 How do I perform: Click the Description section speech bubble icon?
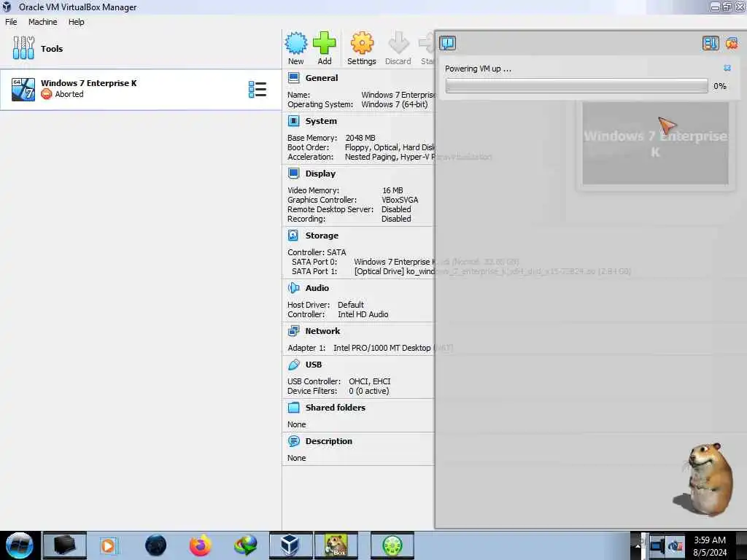pyautogui.click(x=293, y=441)
